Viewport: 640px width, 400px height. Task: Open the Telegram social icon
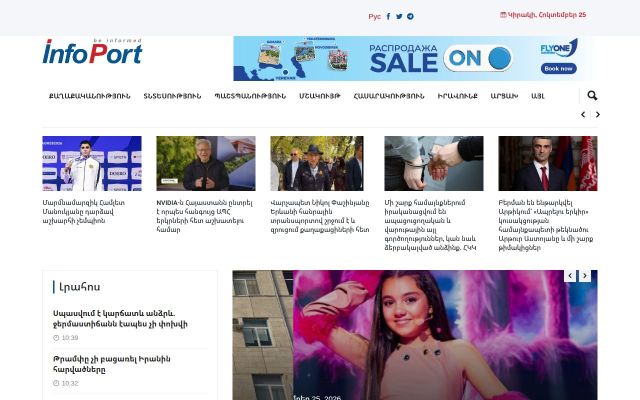click(410, 16)
